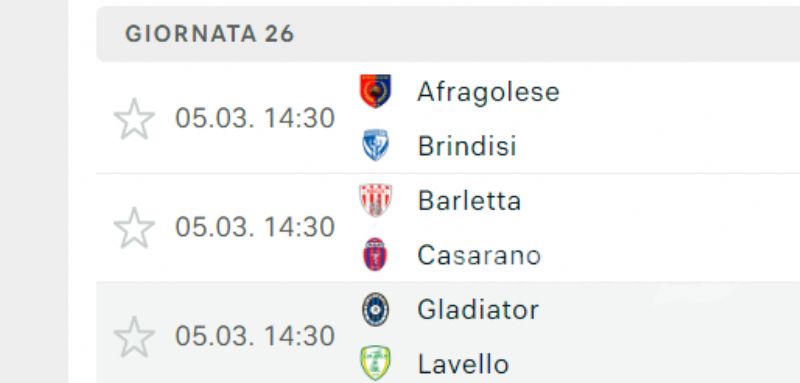800x383 pixels.
Task: Click the Afragolese match time 05.03. 14:30
Action: (x=255, y=118)
